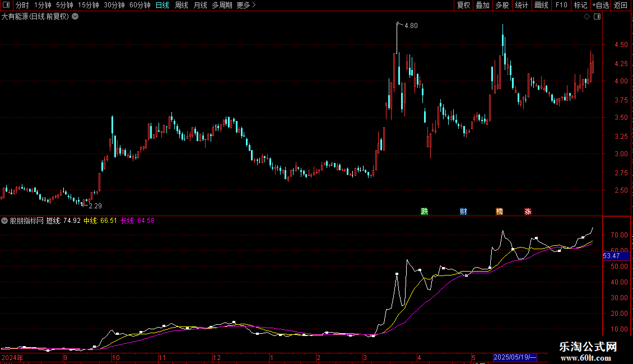Click the red 涨 event marker icon
The height and width of the screenshot is (364, 633).
point(528,211)
